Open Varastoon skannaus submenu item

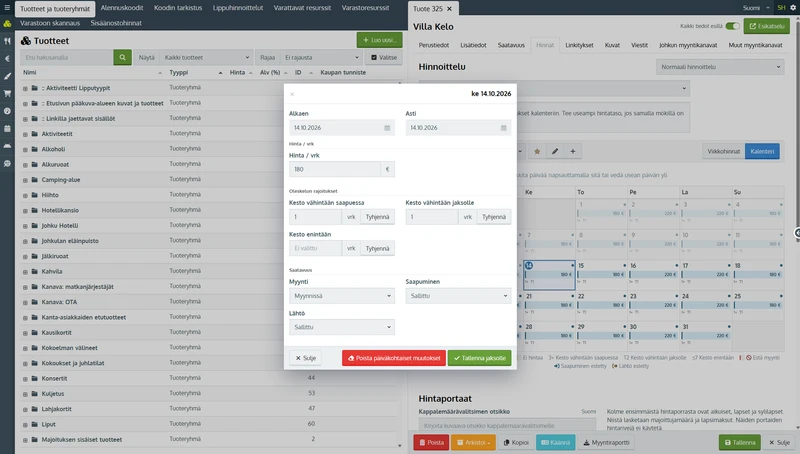[x=50, y=23]
